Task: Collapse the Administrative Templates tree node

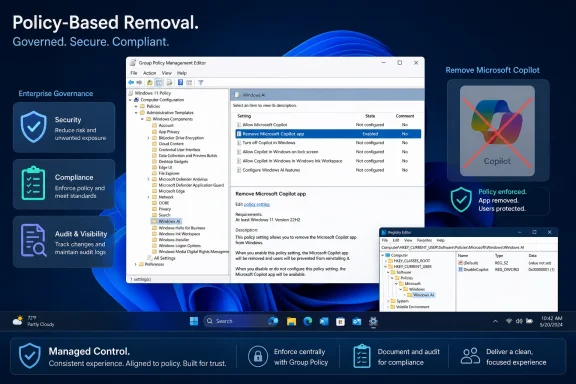Action: 136,112
